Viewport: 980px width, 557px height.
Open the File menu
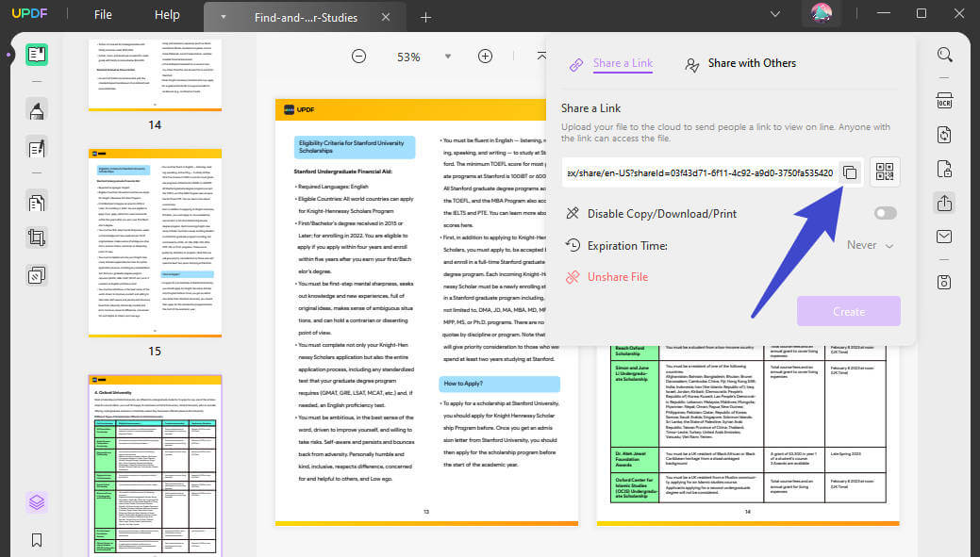click(102, 14)
